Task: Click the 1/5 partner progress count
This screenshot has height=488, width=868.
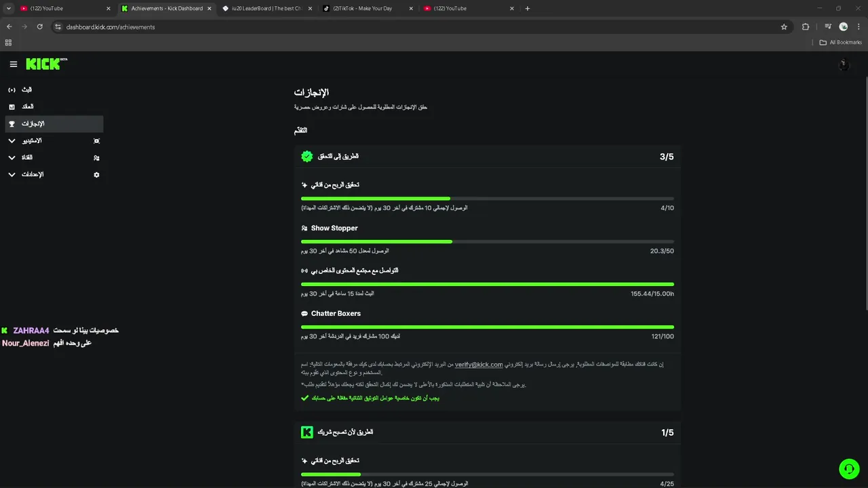Action: [667, 432]
